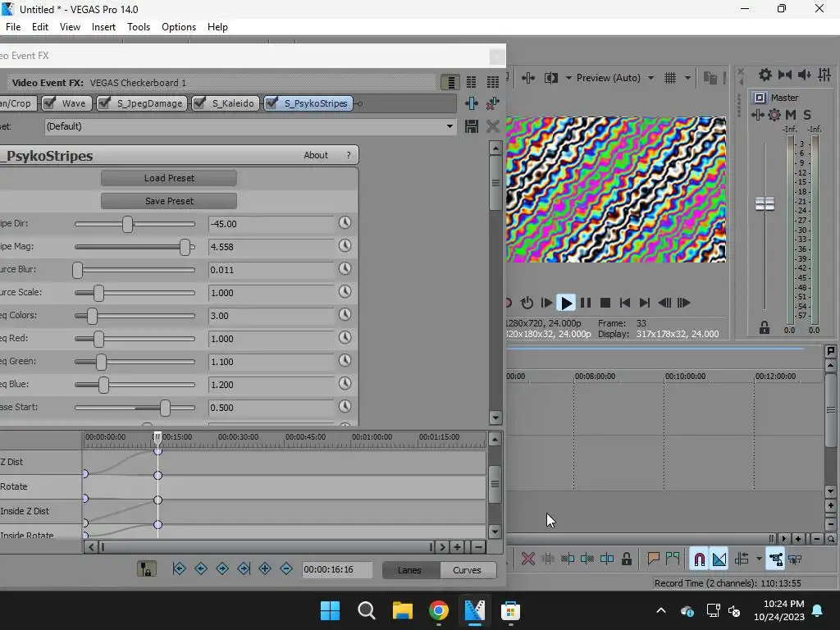
Task: Show overlays grid in video preview
Action: point(670,78)
